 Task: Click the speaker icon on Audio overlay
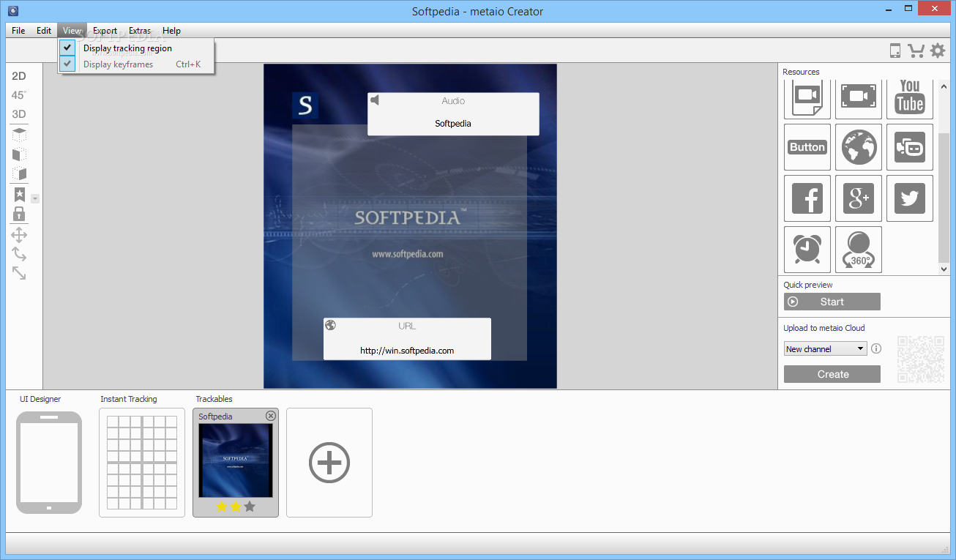375,100
